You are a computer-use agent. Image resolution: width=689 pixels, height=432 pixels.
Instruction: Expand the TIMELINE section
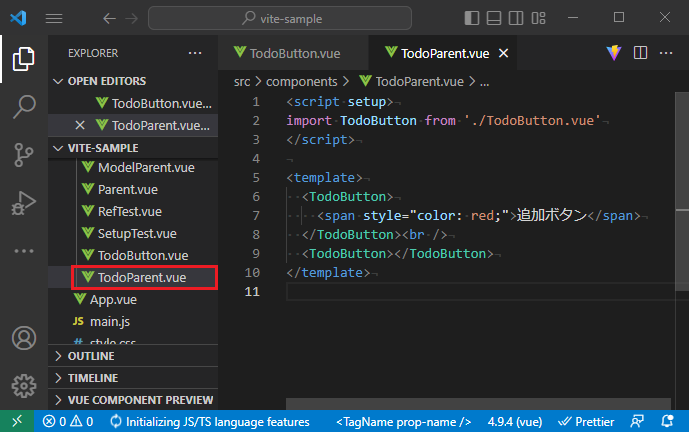click(133, 378)
